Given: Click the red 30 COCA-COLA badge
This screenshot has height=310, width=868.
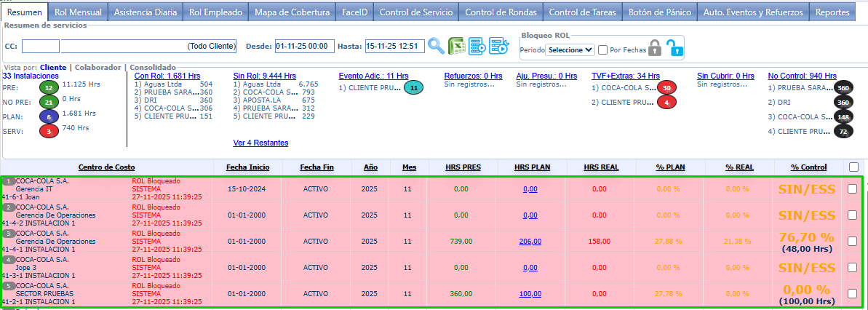Looking at the screenshot, I should pyautogui.click(x=666, y=88).
